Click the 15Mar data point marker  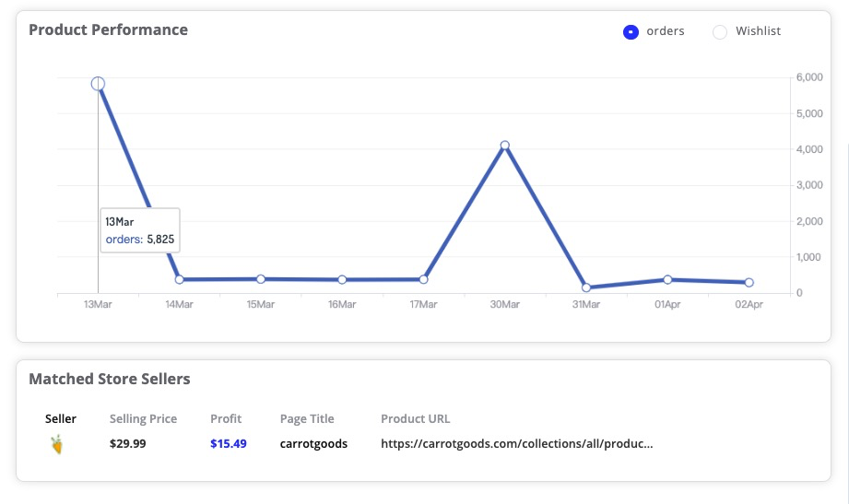tap(261, 279)
